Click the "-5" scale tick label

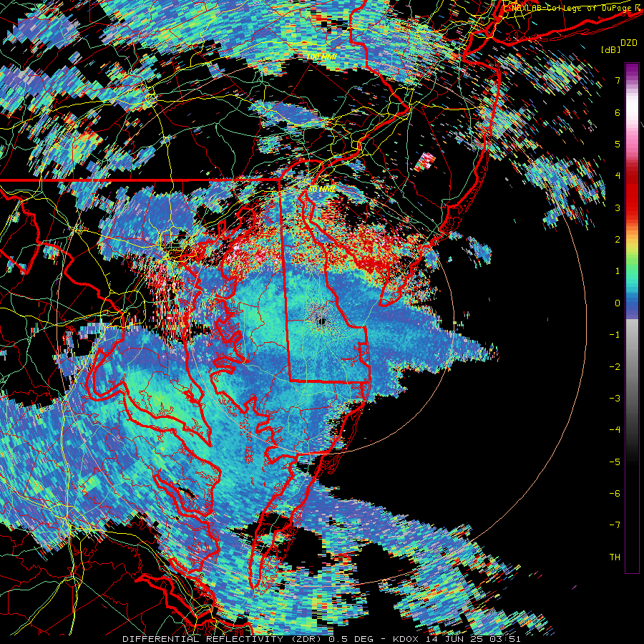pyautogui.click(x=615, y=462)
